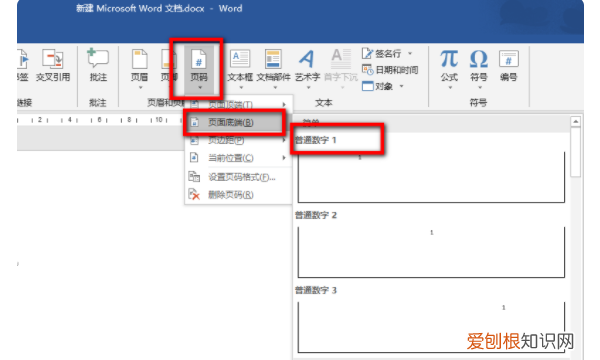Pick the 普通数字 2 preview thumbnail
Screen dimensions: 600x360
431,252
